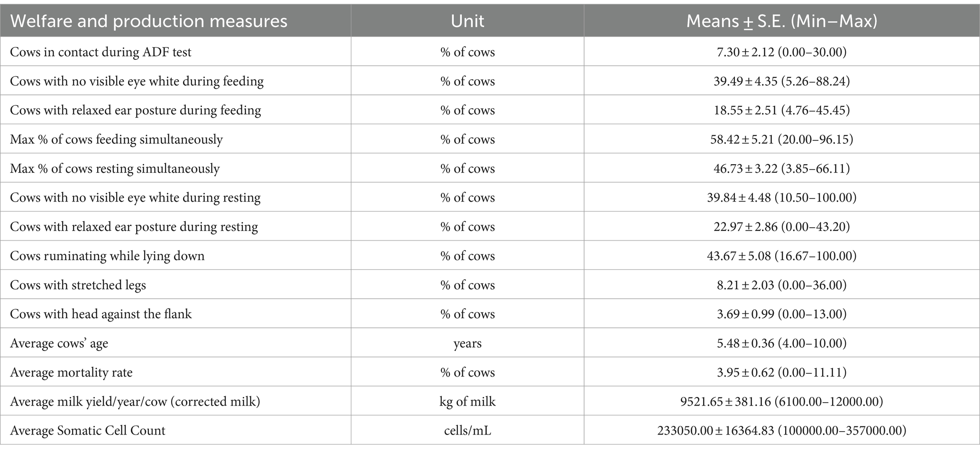Select the 'Cows in contact during ADF test' row label
The image size is (980, 453).
(x=101, y=52)
